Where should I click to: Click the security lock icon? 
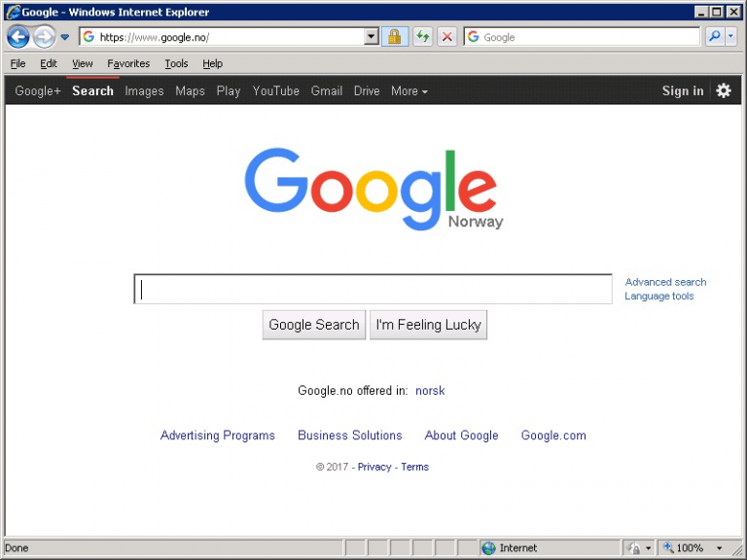coord(395,37)
